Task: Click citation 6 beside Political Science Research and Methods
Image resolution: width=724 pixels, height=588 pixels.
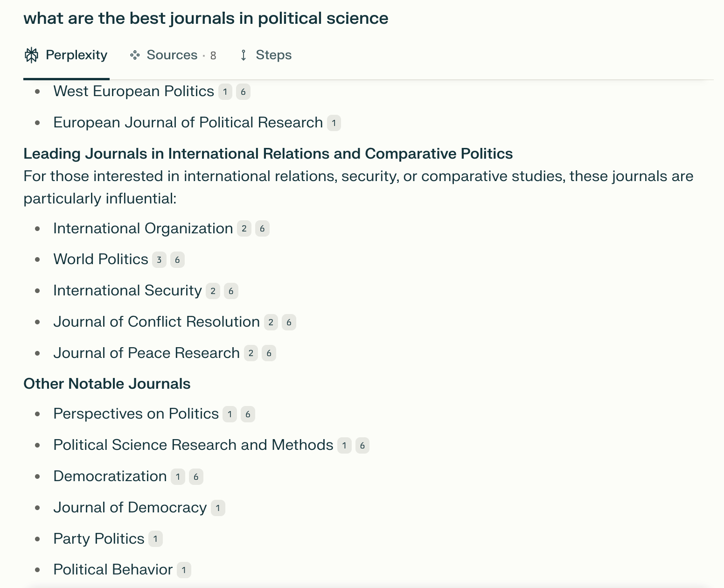Action: (x=362, y=446)
